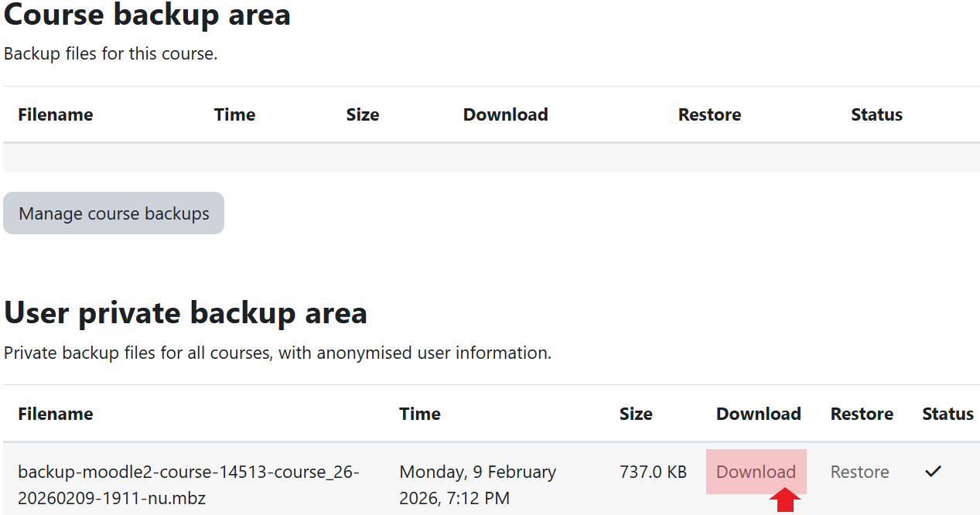980x515 pixels.
Task: Click the Manage course backups button
Action: (113, 213)
